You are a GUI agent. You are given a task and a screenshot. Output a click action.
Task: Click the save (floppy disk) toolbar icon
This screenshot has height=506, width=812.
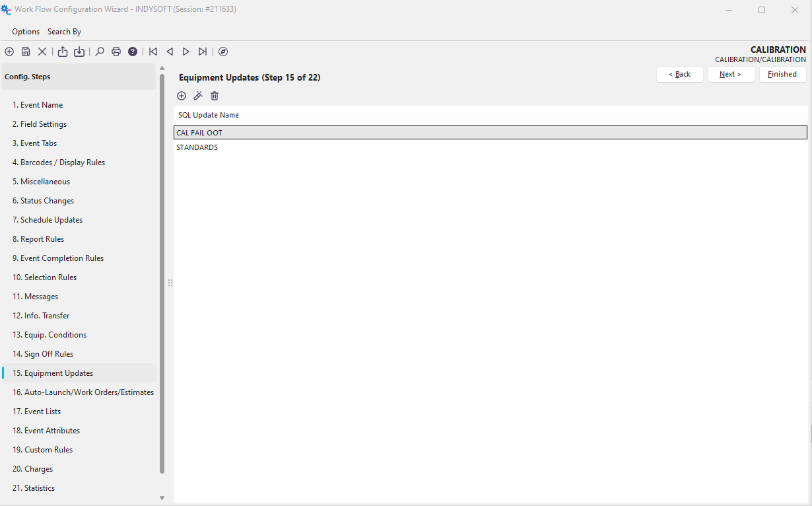[x=26, y=52]
